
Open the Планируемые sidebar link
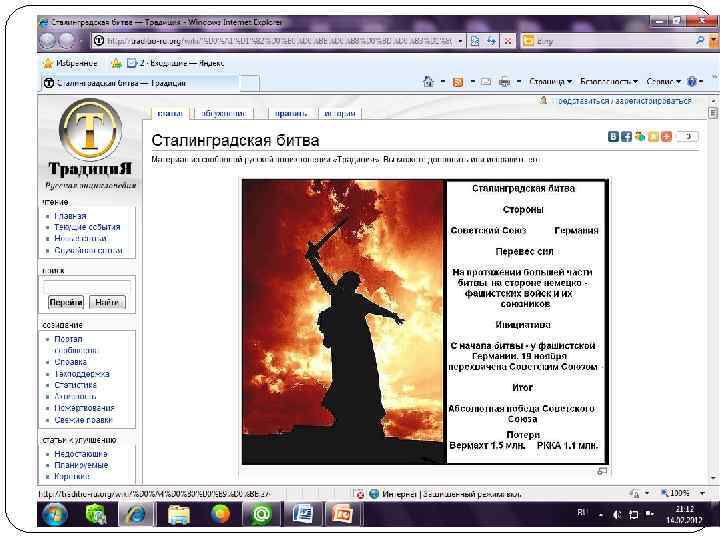pyautogui.click(x=81, y=465)
